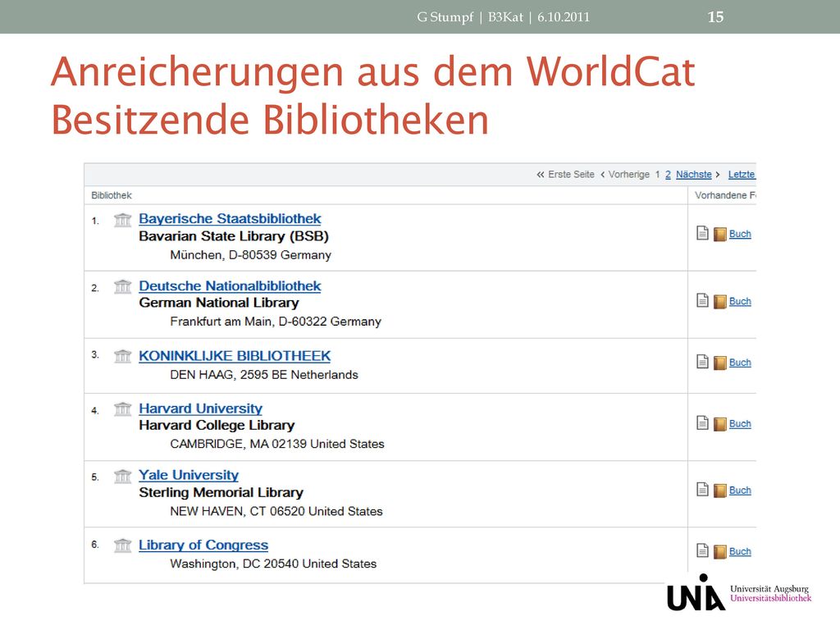840x630 pixels.
Task: Click the title Anreicherungen aus dem WorldCat
Action: point(373,71)
